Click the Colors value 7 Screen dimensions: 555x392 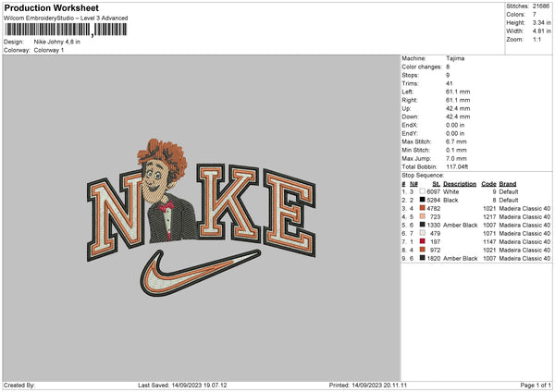[x=534, y=15]
